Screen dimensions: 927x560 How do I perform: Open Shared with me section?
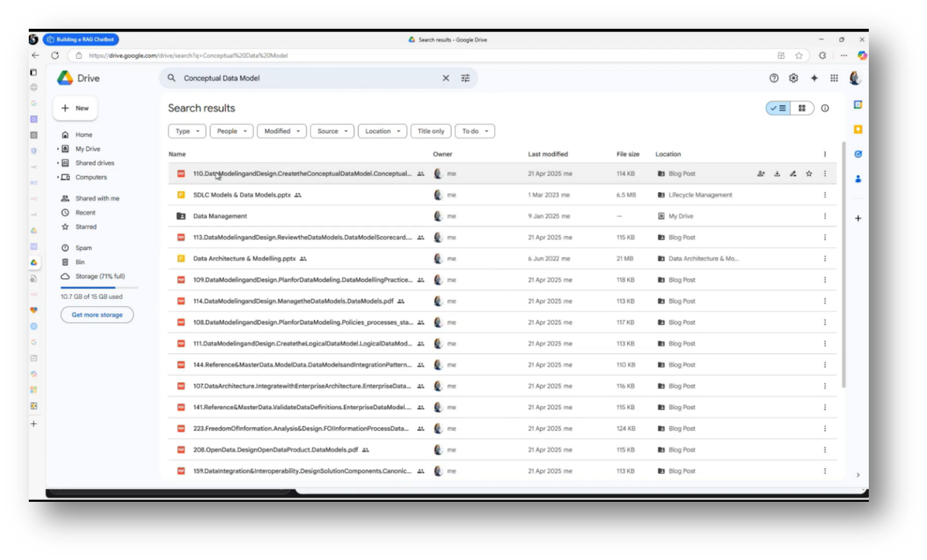click(97, 199)
